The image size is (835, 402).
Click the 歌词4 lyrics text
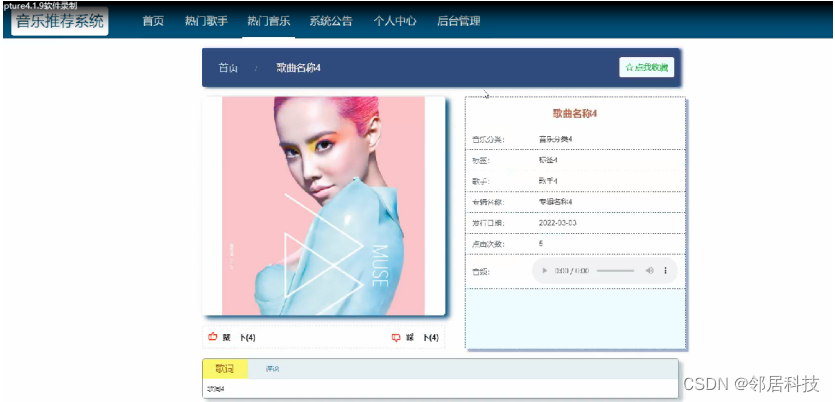coord(215,389)
